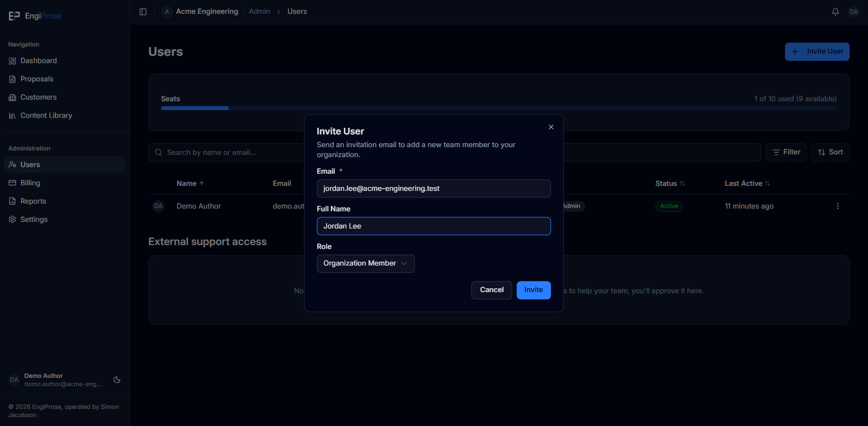The image size is (868, 426).
Task: Click the Invite User button in header
Action: click(x=817, y=51)
